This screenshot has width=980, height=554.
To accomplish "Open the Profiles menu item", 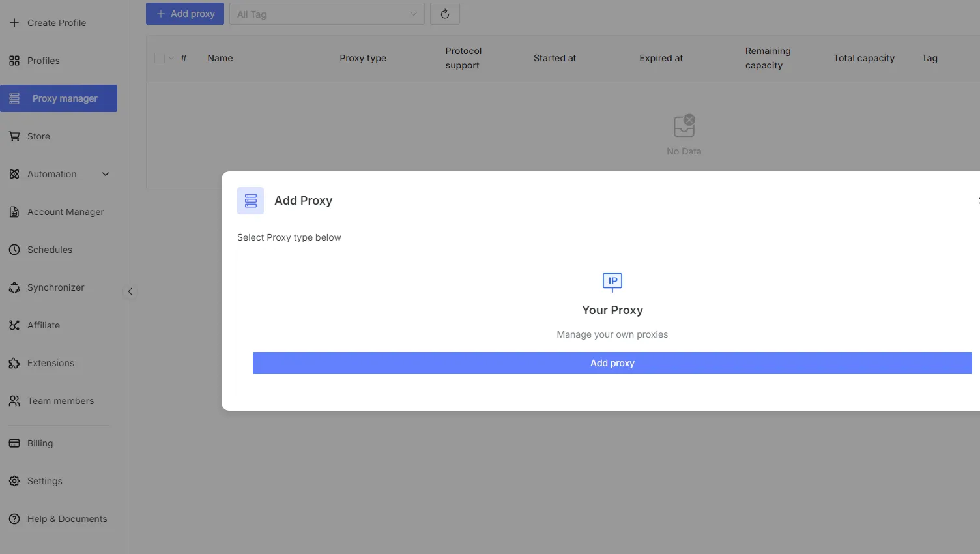I will coord(43,61).
